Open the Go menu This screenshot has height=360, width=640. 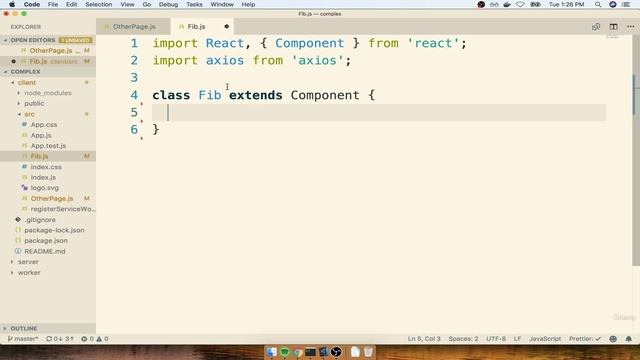(147, 4)
